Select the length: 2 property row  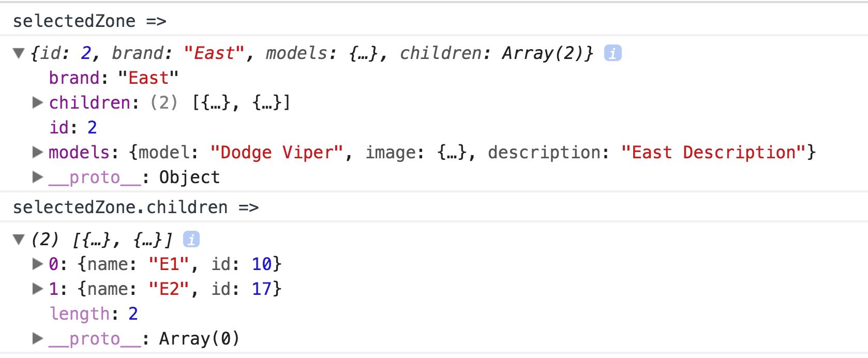point(94,314)
